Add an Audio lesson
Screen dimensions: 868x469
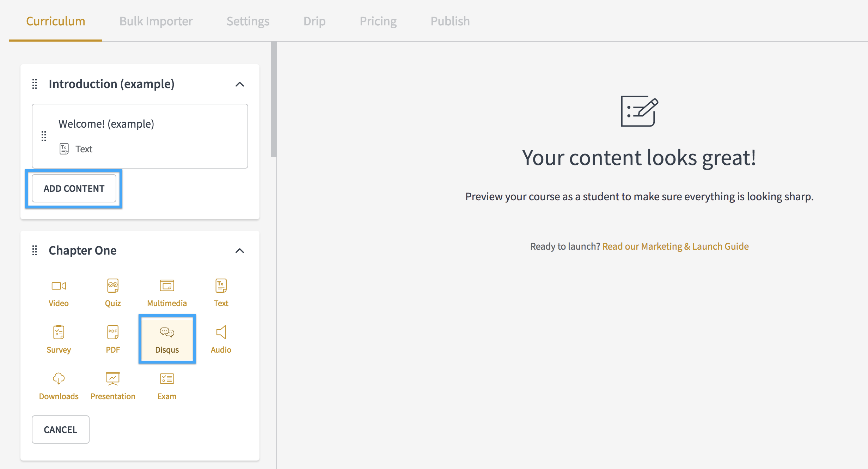click(x=221, y=339)
